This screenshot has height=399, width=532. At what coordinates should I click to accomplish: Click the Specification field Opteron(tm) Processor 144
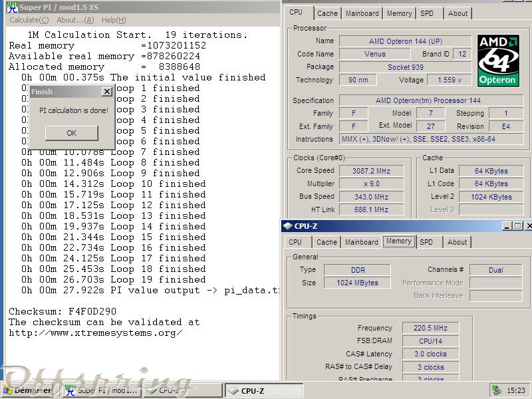tap(431, 101)
